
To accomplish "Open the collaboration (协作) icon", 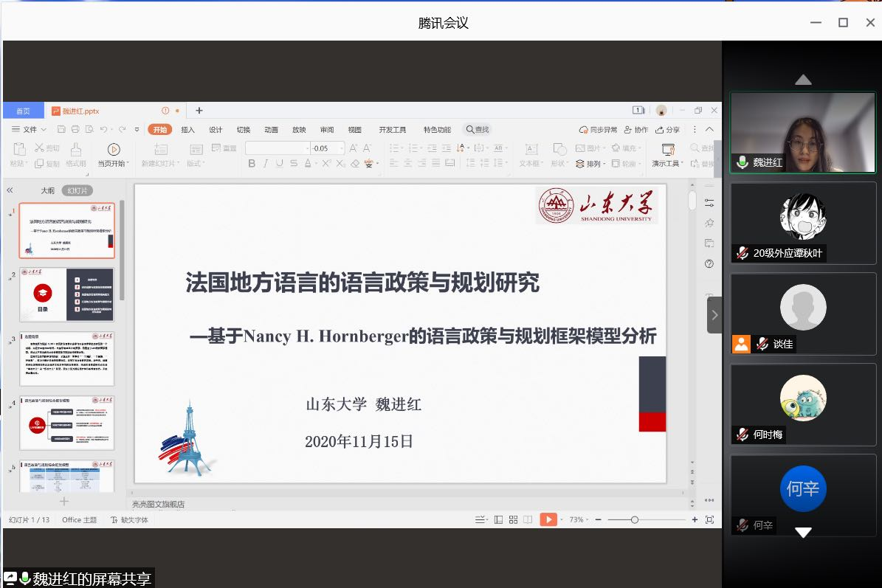I will point(635,130).
